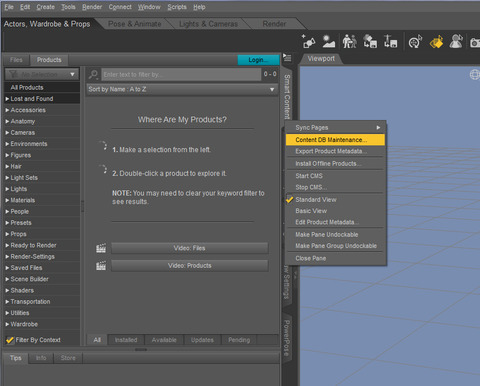Choose Edit Product Metadata menu item
The image size is (480, 386).
(x=336, y=222)
